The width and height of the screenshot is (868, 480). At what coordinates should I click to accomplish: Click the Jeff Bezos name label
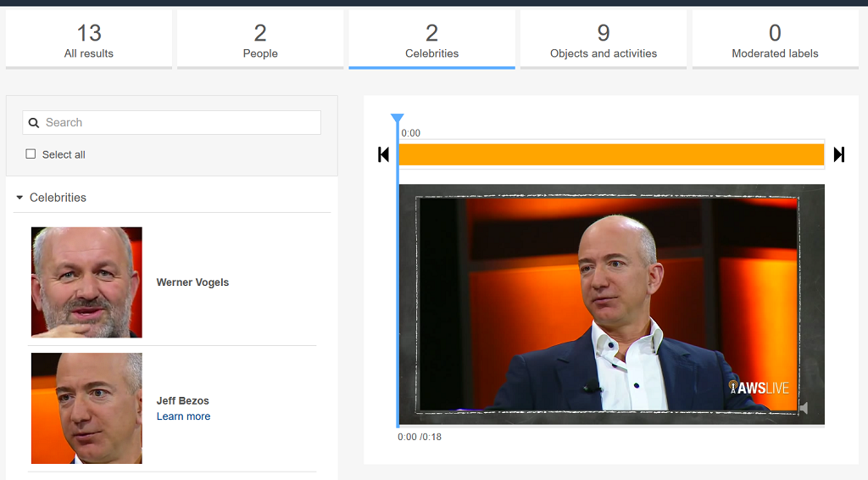(183, 401)
